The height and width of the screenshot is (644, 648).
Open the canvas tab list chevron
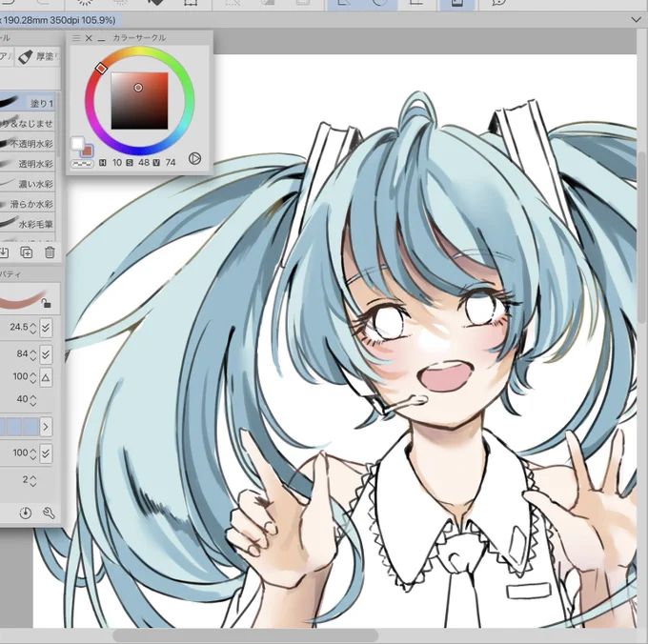[636, 19]
